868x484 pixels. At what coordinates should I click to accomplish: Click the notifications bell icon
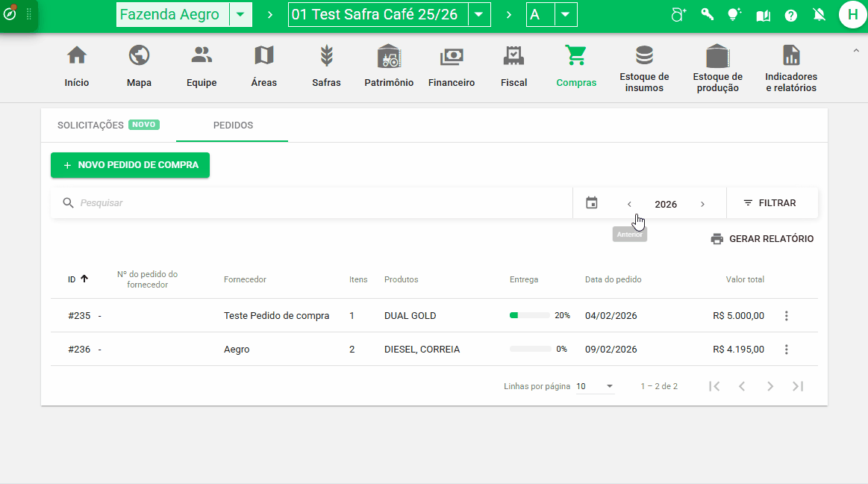819,15
